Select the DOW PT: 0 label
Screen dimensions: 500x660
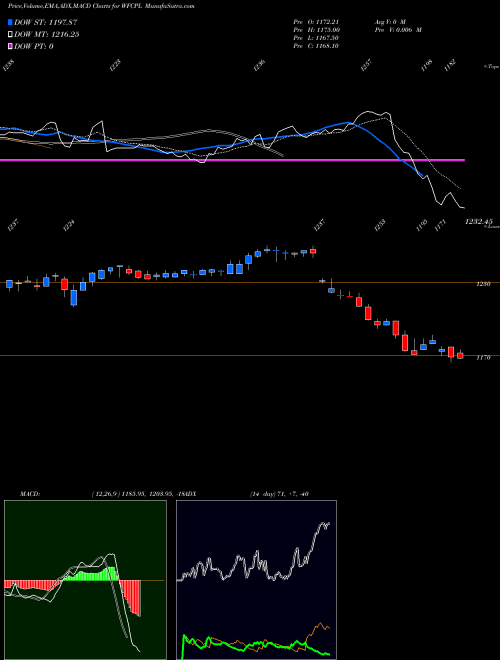coord(34,46)
